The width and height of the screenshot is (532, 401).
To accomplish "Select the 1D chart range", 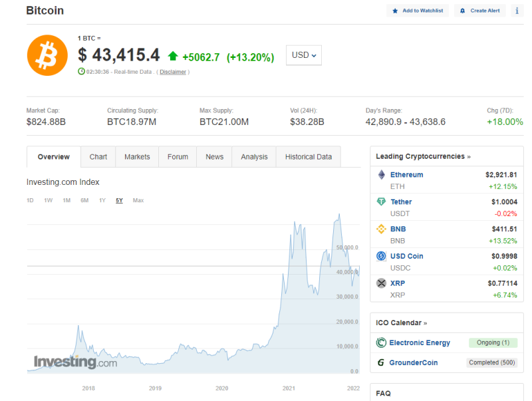I will 30,201.
